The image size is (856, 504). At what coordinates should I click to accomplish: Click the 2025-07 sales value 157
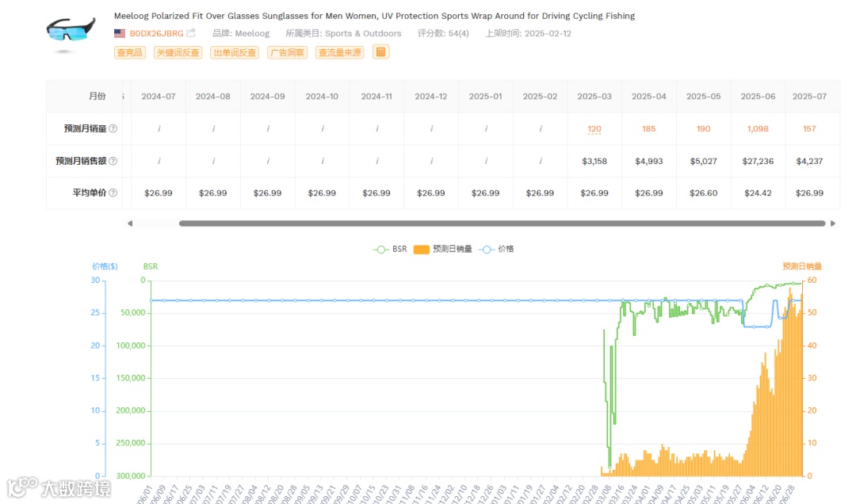(809, 129)
